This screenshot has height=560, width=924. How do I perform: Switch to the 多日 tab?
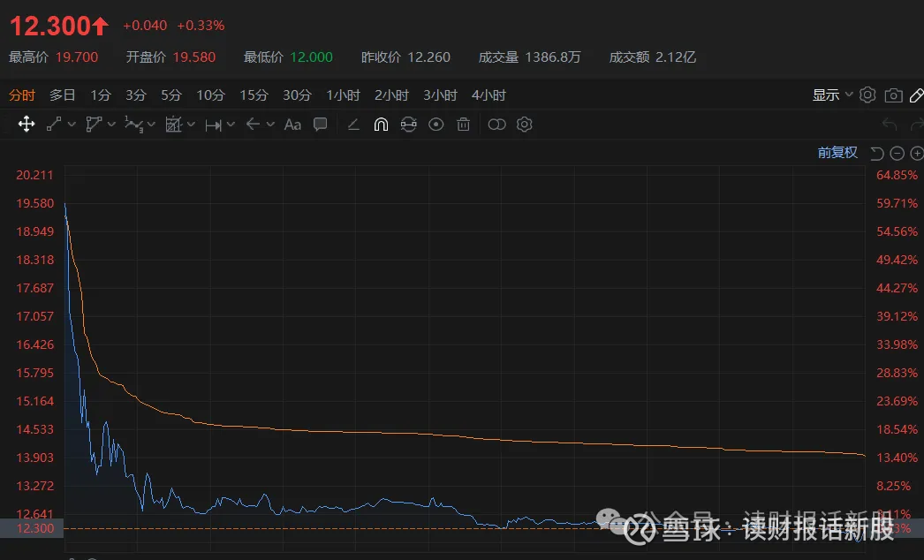[x=62, y=95]
